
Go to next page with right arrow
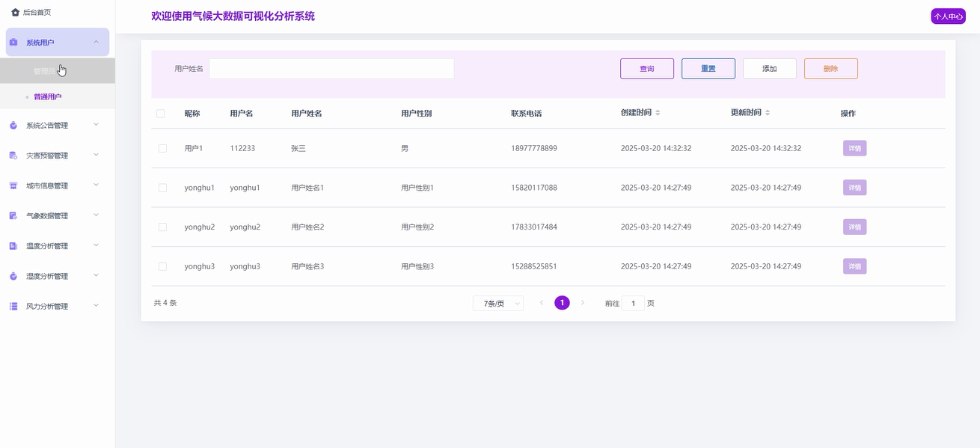click(x=583, y=303)
